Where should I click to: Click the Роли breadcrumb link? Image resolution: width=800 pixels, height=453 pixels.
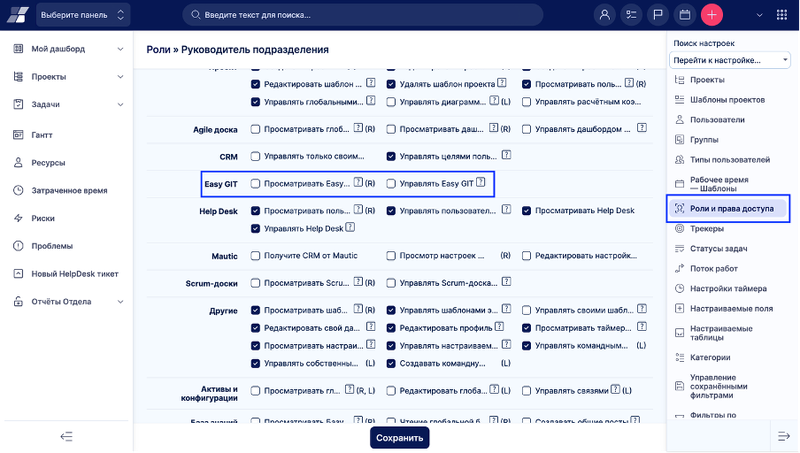(158, 49)
